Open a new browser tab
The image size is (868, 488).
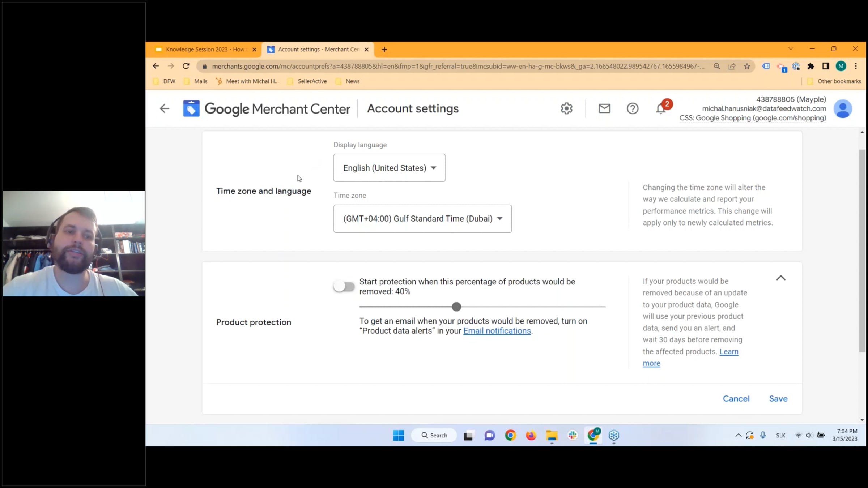point(384,50)
